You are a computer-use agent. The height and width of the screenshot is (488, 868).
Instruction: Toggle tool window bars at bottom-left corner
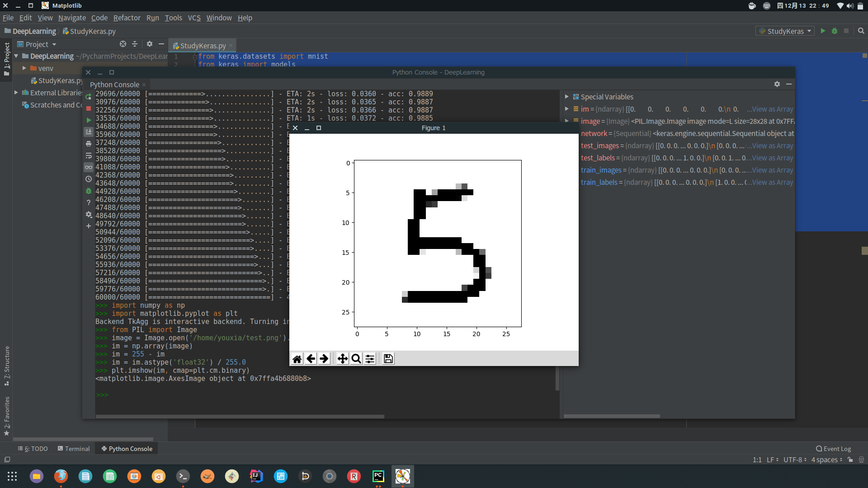(x=7, y=460)
